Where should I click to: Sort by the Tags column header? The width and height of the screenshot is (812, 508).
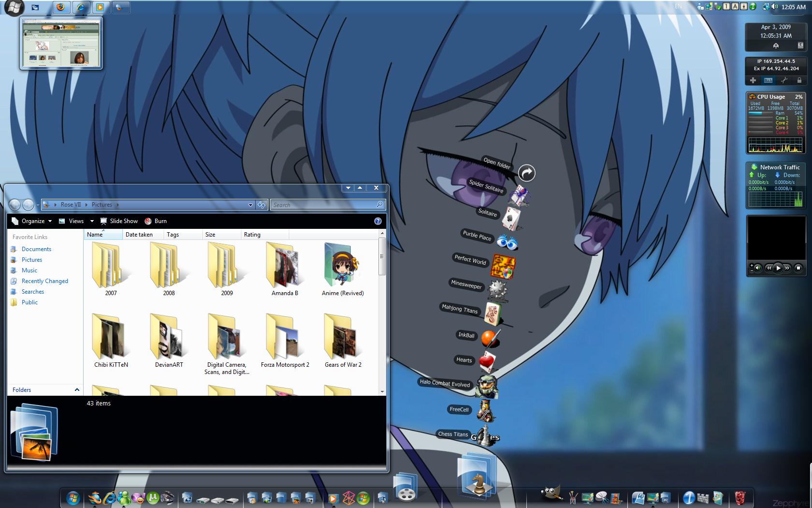[x=183, y=235]
